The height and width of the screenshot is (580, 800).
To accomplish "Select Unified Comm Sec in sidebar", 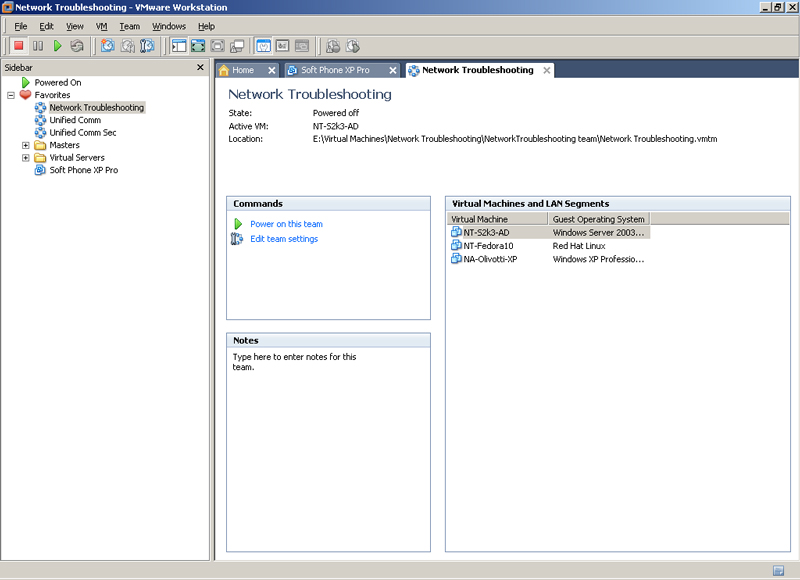I will pos(83,133).
